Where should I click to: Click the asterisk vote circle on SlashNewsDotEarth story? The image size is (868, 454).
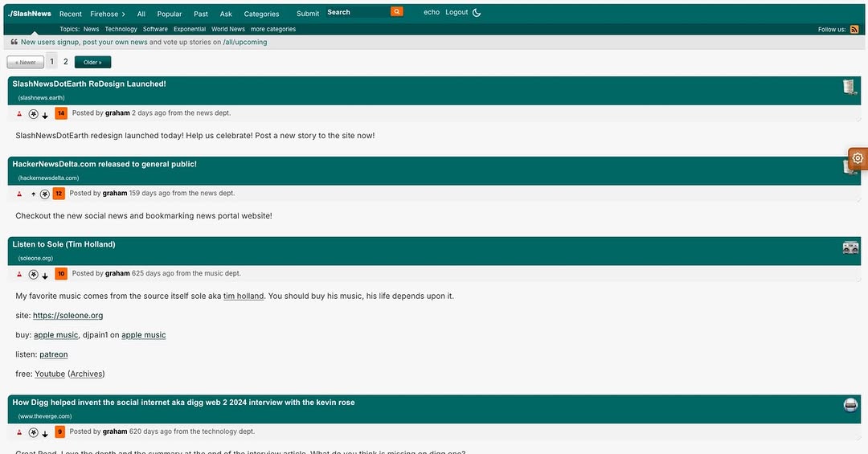33,114
